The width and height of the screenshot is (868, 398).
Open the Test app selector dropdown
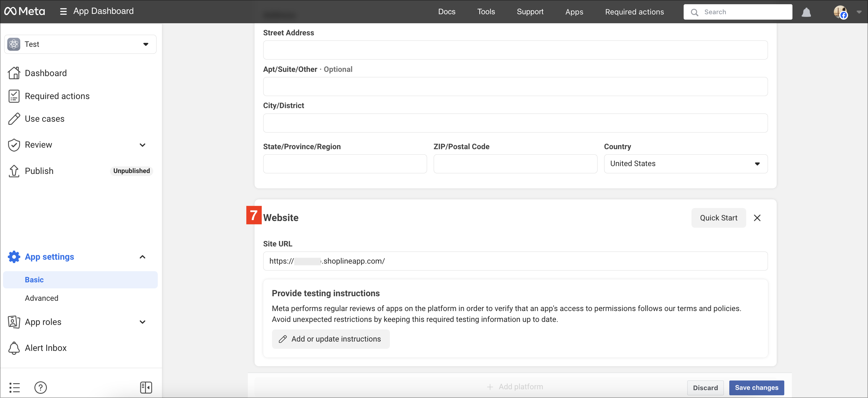(x=80, y=44)
